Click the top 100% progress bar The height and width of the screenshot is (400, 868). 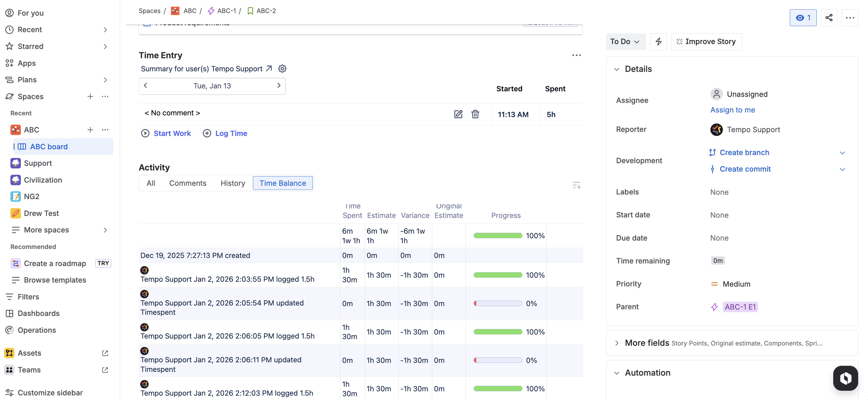click(497, 236)
